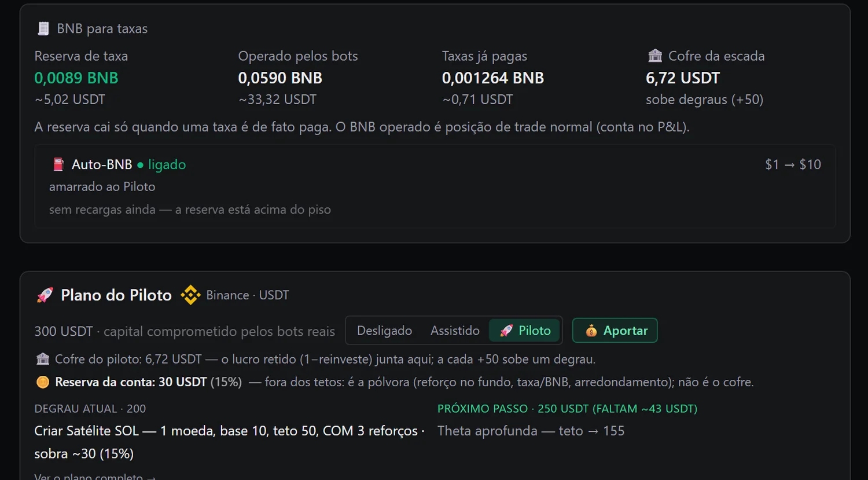The image size is (868, 480).
Task: Click the Binance logo icon
Action: click(x=190, y=295)
